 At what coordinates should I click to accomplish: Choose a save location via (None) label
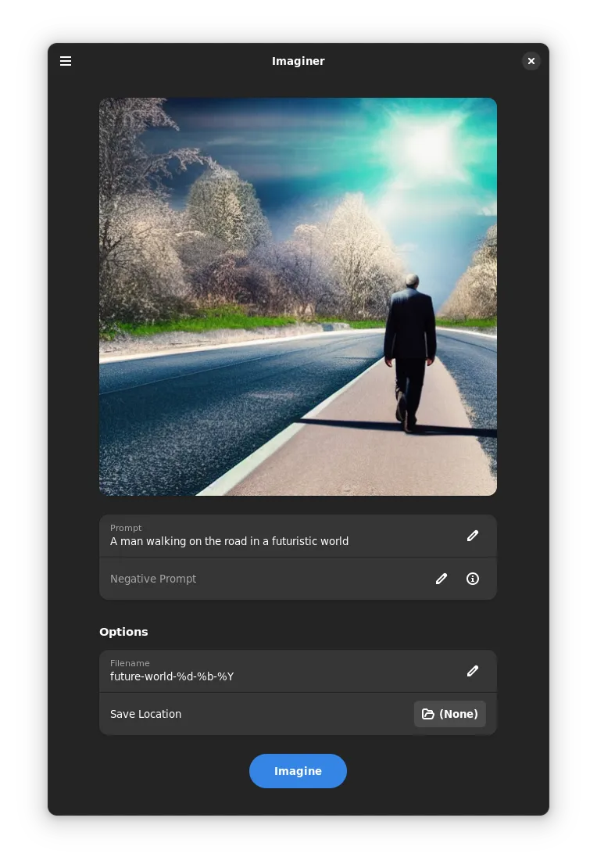coord(459,714)
